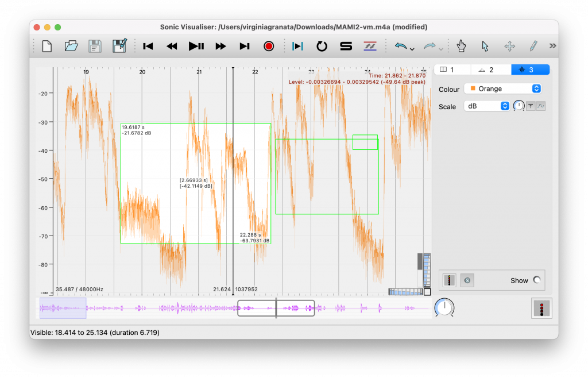The image size is (588, 378).
Task: Click the rewind double-arrow button
Action: [x=172, y=46]
